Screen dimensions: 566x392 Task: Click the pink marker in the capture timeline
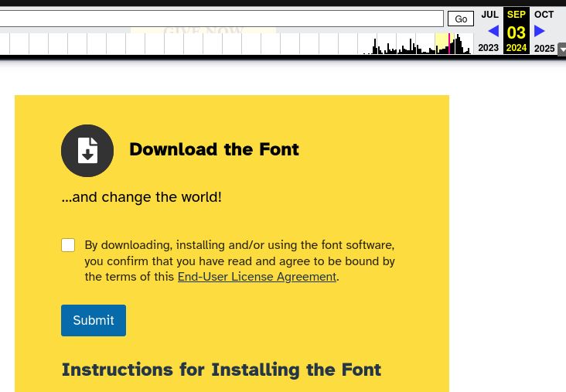[x=449, y=43]
